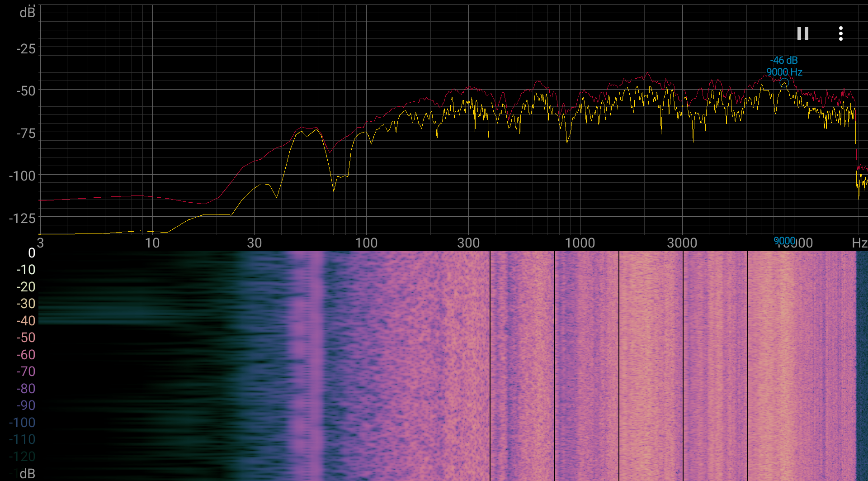Open the three-dot overflow menu
The height and width of the screenshot is (481, 868).
click(840, 33)
